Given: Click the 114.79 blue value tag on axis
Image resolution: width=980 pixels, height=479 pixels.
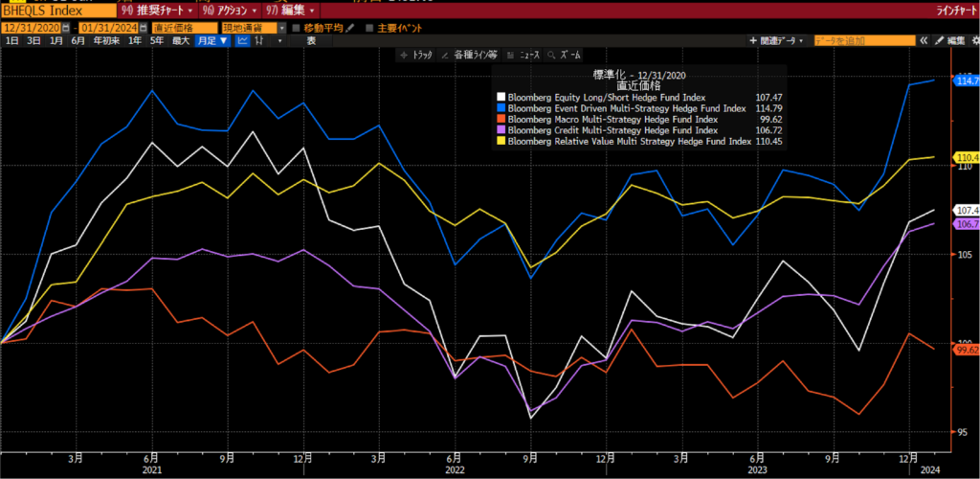Looking at the screenshot, I should coord(965,80).
